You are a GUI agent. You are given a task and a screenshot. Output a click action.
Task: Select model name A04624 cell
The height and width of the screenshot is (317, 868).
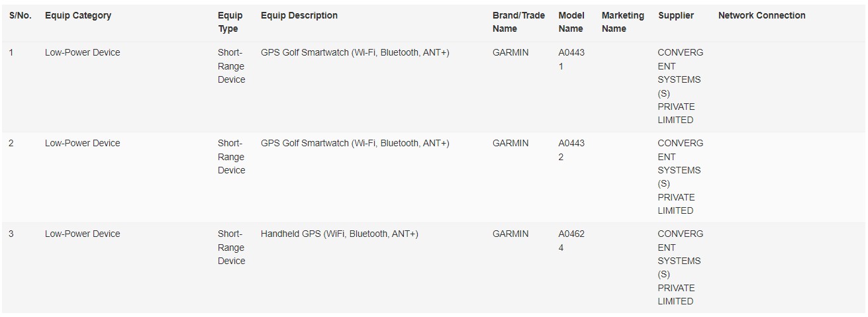click(571, 240)
